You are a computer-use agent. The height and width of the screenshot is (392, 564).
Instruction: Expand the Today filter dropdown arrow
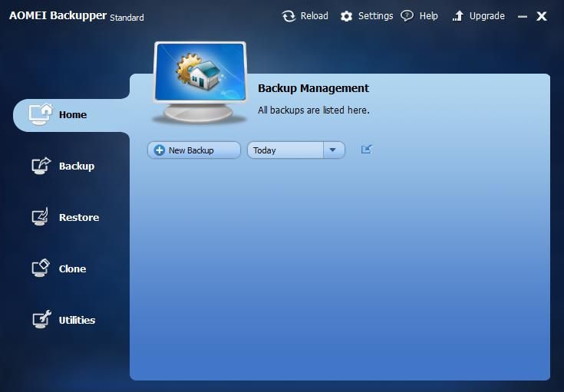333,150
